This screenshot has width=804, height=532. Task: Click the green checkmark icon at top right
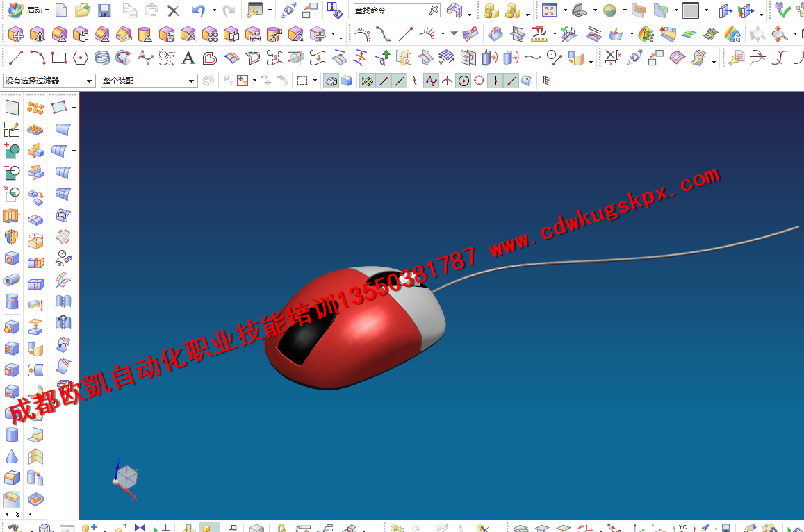click(783, 10)
